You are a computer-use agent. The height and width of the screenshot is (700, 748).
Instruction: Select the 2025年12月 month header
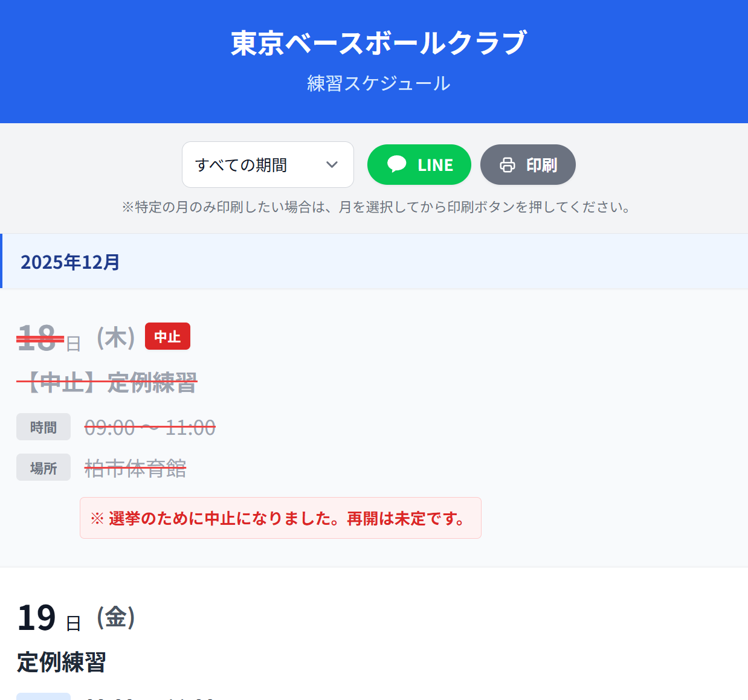pos(70,262)
